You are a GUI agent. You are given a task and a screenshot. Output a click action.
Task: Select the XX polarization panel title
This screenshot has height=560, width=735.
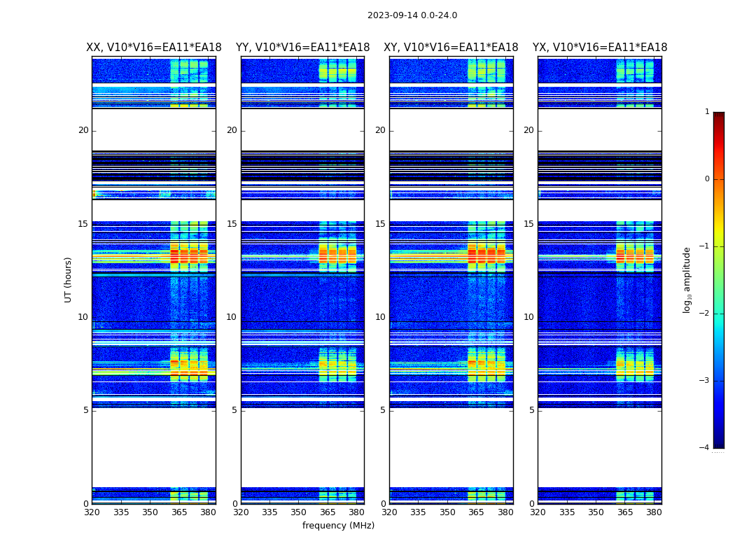pos(153,48)
